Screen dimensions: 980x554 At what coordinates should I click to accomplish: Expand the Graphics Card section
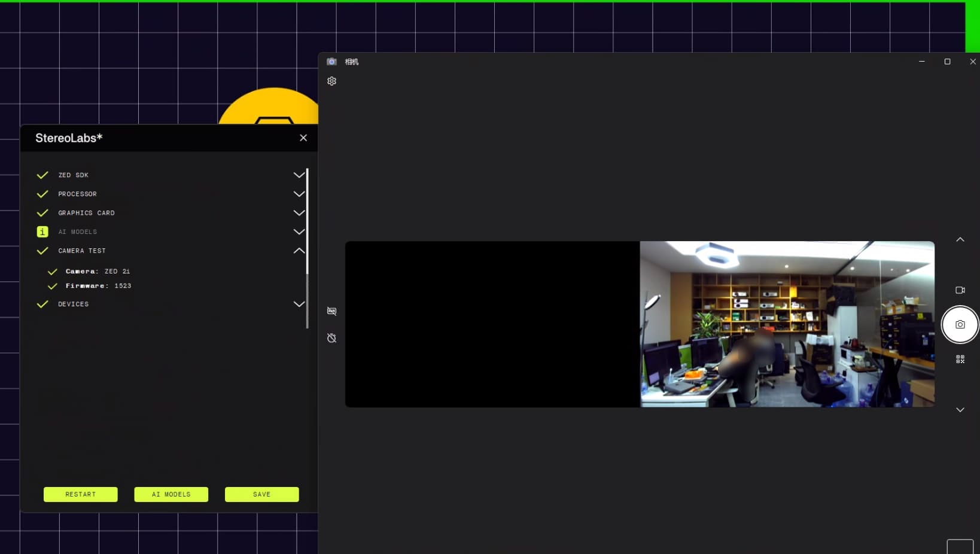coord(299,213)
